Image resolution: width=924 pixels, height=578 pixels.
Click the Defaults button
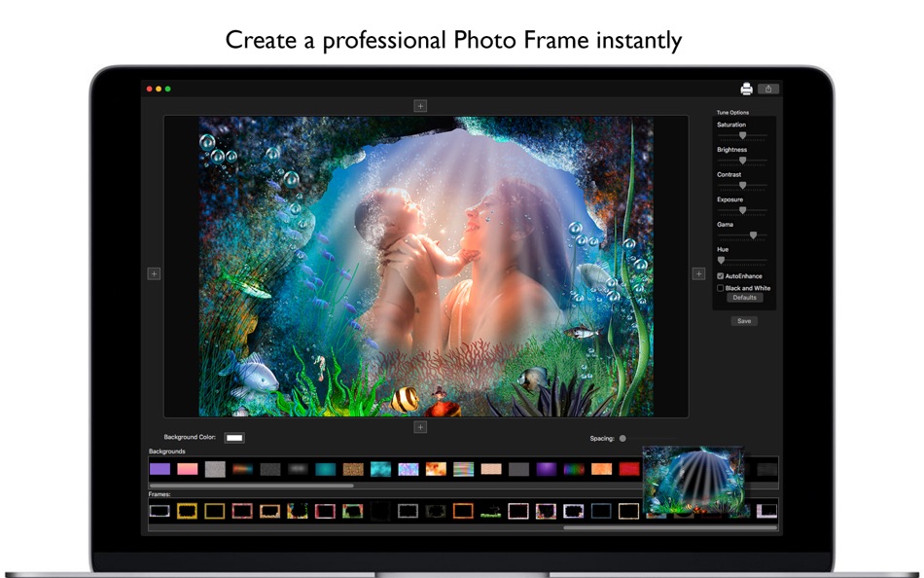(744, 298)
